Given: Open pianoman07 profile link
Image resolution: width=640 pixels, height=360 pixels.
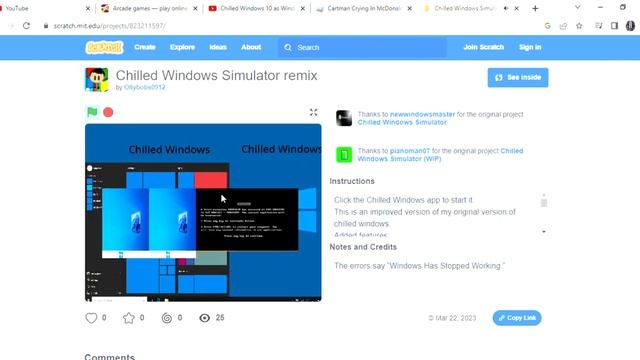Looking at the screenshot, I should point(410,151).
